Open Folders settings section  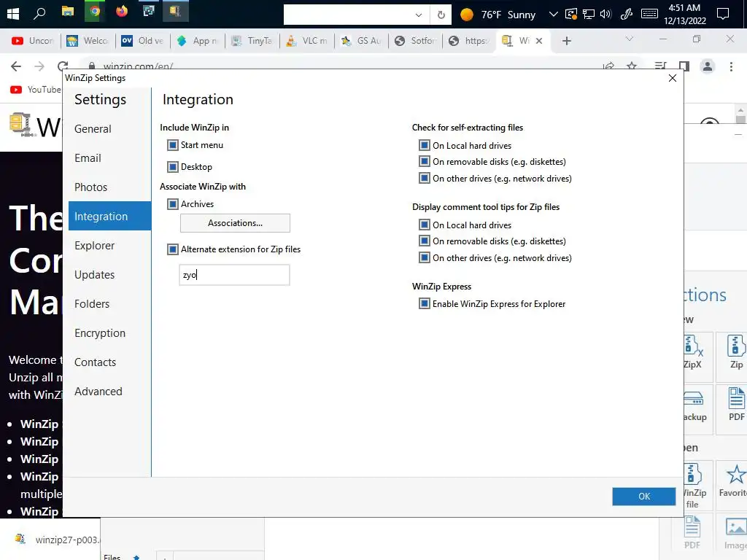(91, 304)
